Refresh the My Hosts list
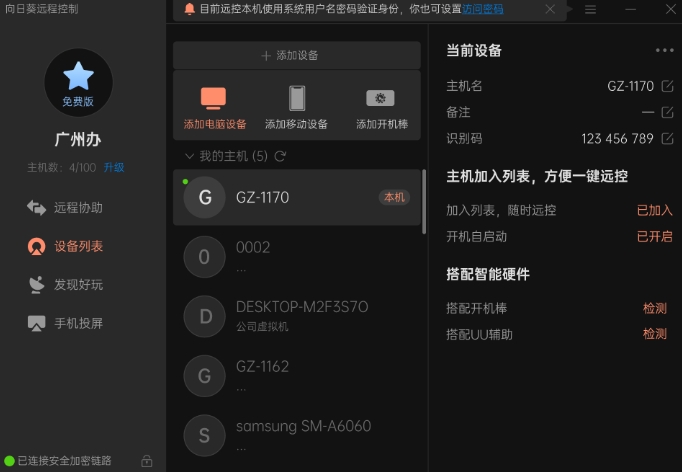 [x=280, y=156]
